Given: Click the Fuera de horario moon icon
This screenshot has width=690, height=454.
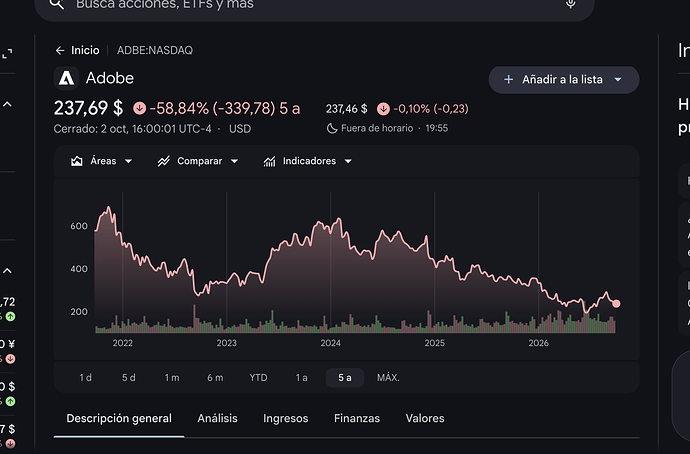Looking at the screenshot, I should [332, 128].
